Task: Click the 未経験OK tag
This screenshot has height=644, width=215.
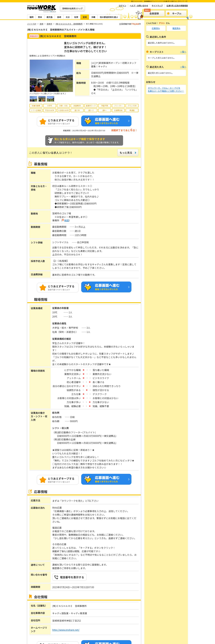Action: click(x=77, y=106)
